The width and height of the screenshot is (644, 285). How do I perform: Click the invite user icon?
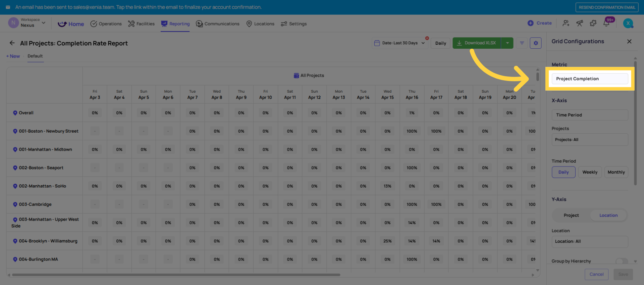[566, 23]
